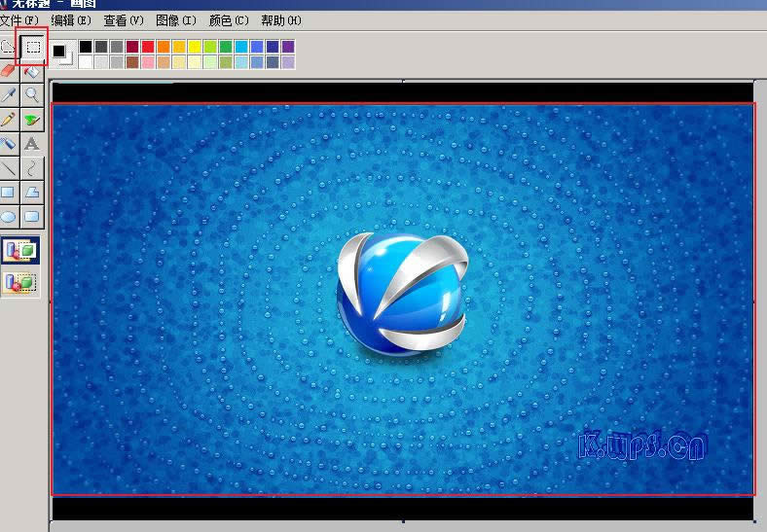Select the free-form selection tool

[x=8, y=46]
